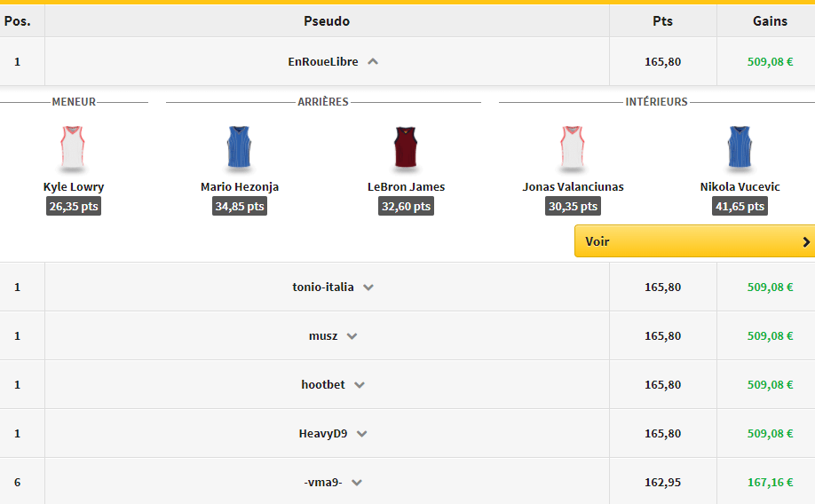Click Nikola Vucevic's blue jersey icon
Screen dimensions: 815x504
click(740, 148)
